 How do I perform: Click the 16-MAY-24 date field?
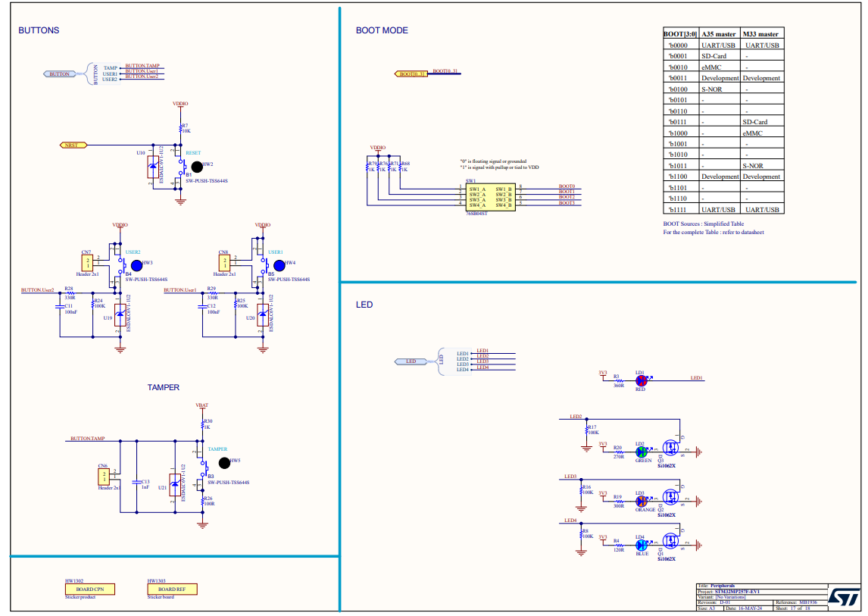point(750,608)
